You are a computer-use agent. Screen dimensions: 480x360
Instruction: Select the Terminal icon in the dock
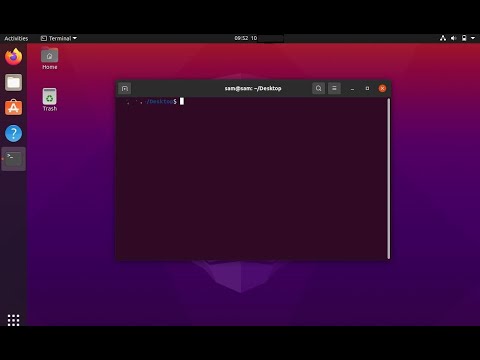(13, 159)
